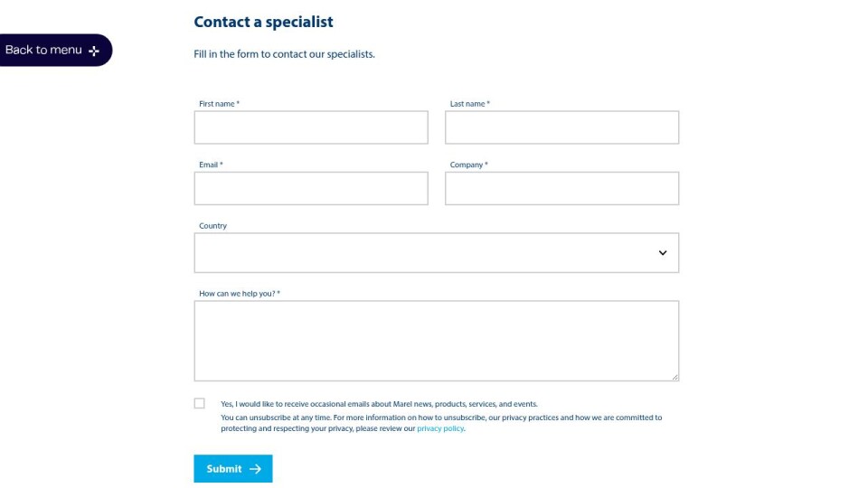Screen dimensions: 868x488
Task: Open the privacy policy link
Action: tap(440, 428)
